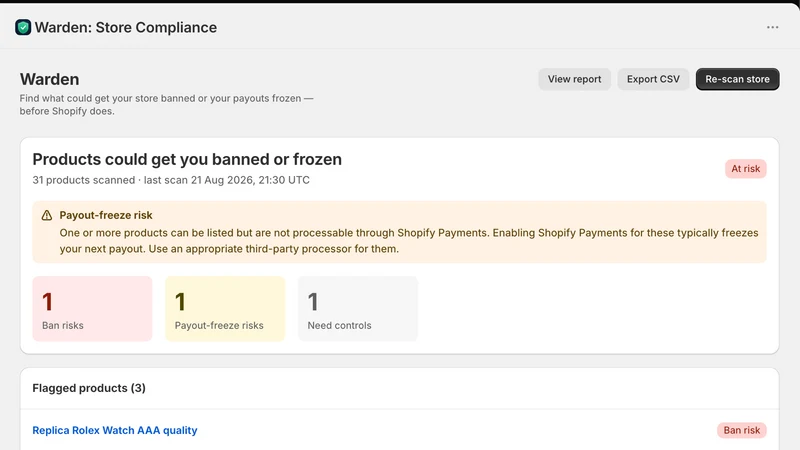
Task: Click the '31 products scanned' scan info line
Action: coord(171,180)
